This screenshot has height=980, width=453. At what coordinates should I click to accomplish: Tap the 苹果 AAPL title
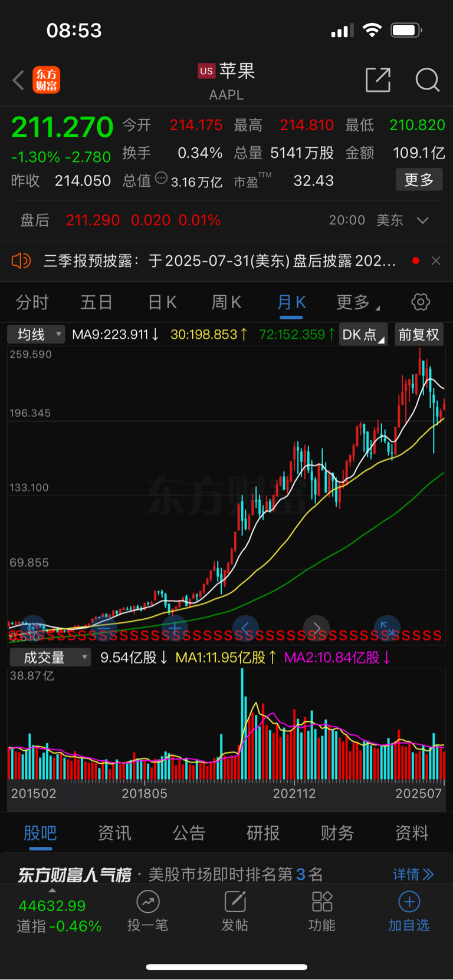coord(226,81)
